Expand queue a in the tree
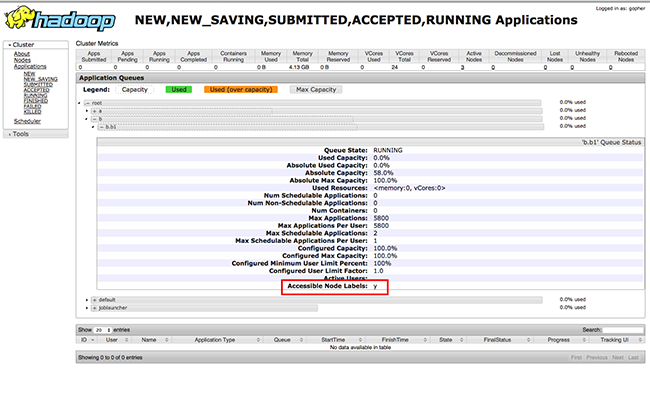The height and width of the screenshot is (415, 650). [96, 110]
